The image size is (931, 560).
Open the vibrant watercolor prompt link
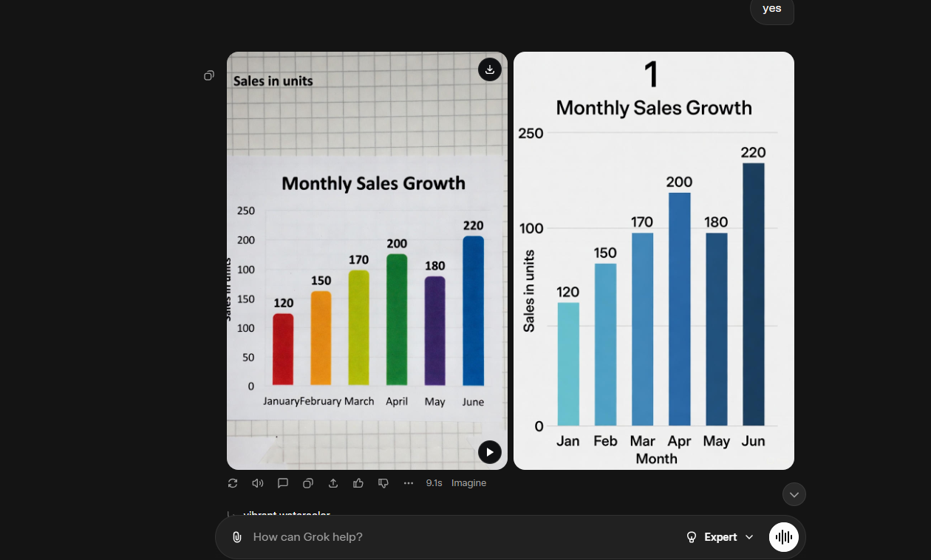click(287, 514)
